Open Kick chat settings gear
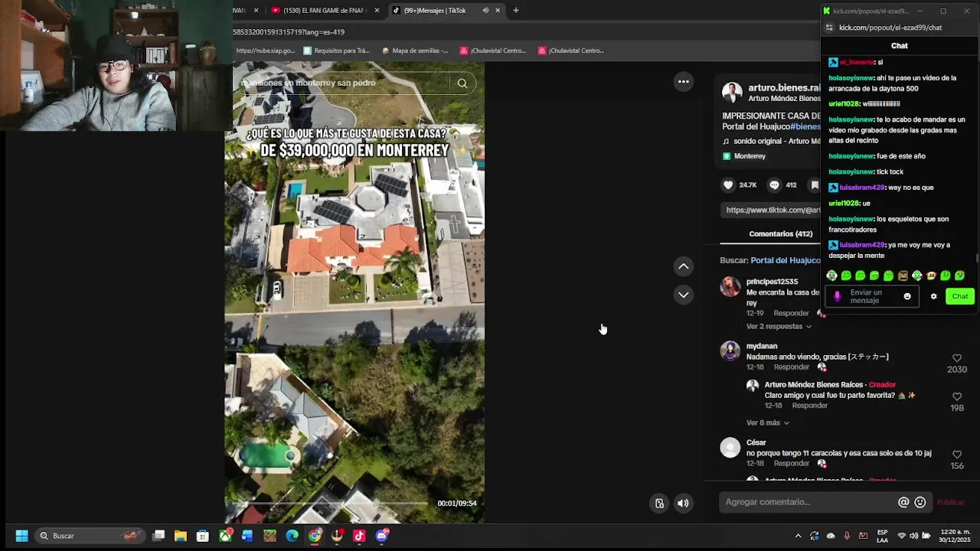Viewport: 980px width, 551px height. click(933, 296)
